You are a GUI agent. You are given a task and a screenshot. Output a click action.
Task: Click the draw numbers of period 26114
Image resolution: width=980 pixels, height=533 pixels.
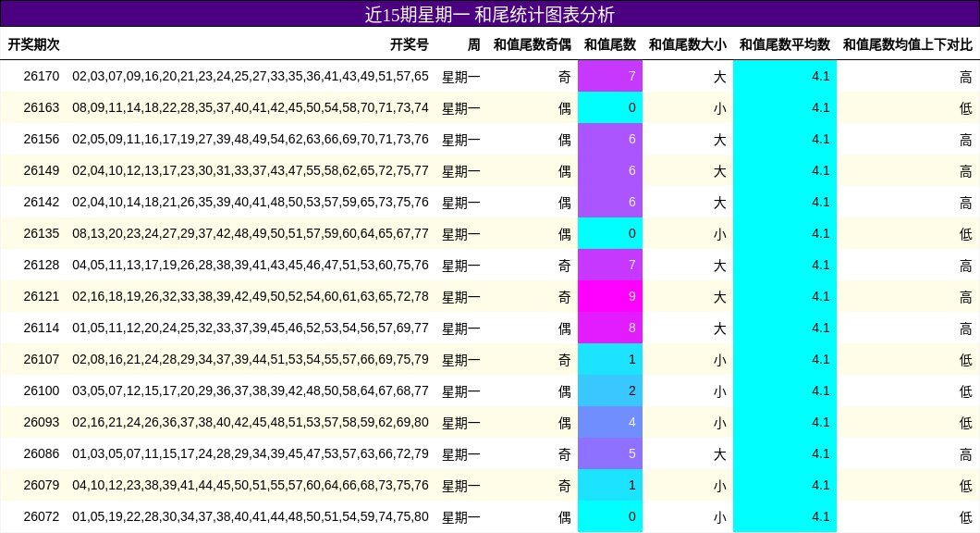coord(251,328)
